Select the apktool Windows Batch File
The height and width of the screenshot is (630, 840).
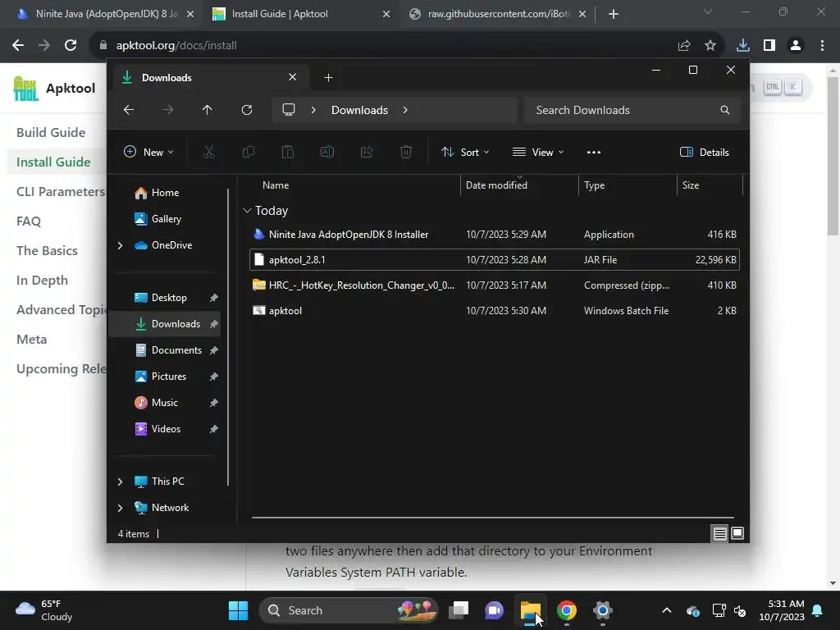(x=495, y=311)
